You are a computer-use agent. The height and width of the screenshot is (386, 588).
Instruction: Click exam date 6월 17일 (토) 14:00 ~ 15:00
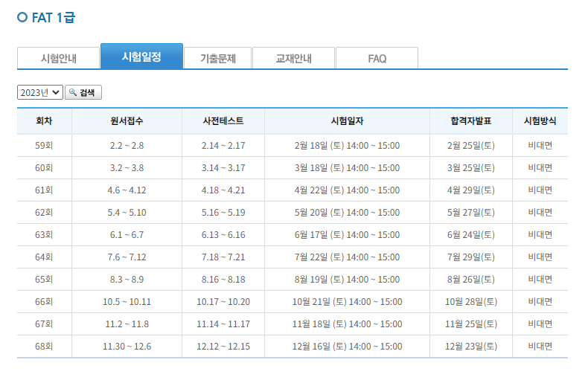point(347,234)
